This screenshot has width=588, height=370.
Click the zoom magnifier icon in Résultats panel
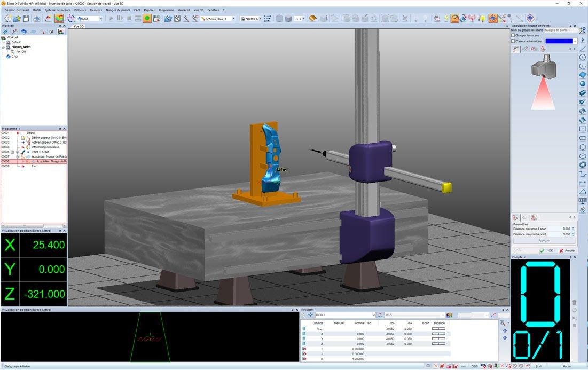click(x=503, y=323)
